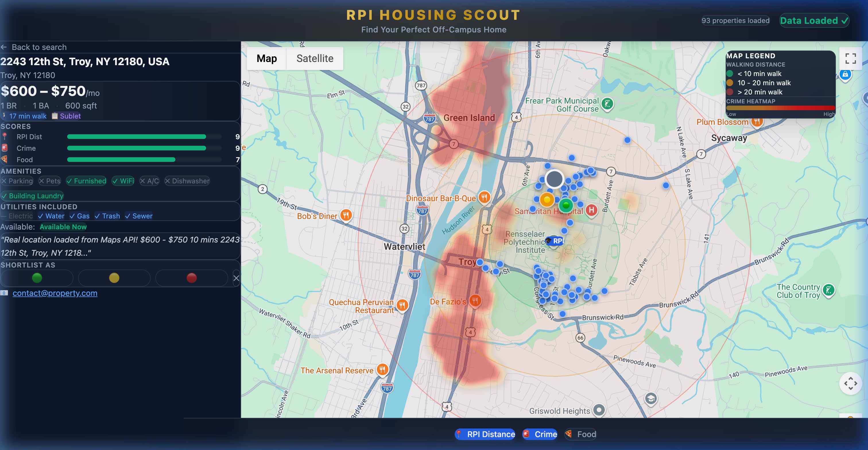Screen dimensions: 868x450
Task: Select the Map view tab
Action: pyautogui.click(x=267, y=59)
